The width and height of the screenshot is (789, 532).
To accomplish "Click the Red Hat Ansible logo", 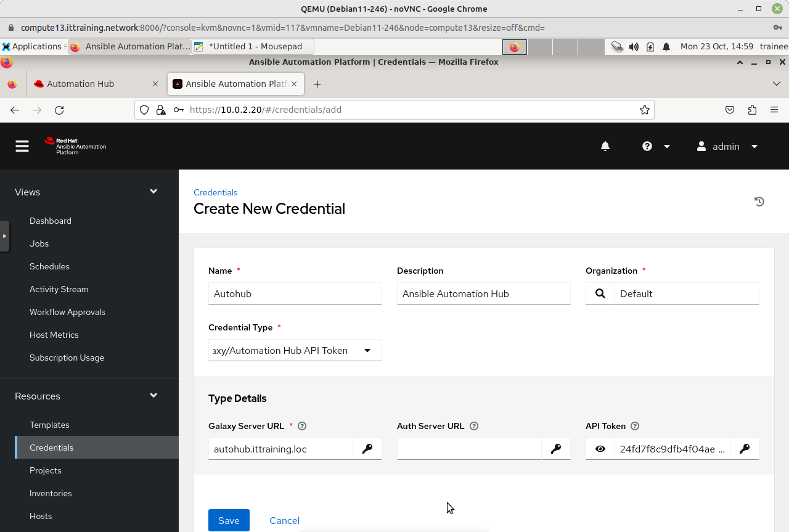I will [75, 146].
